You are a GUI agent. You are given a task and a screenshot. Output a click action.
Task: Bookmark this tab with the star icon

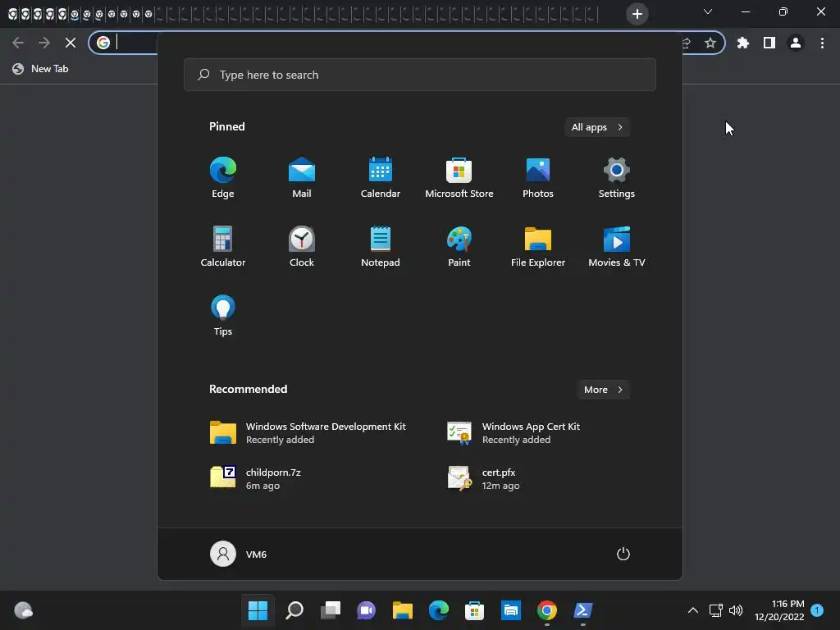coord(710,43)
